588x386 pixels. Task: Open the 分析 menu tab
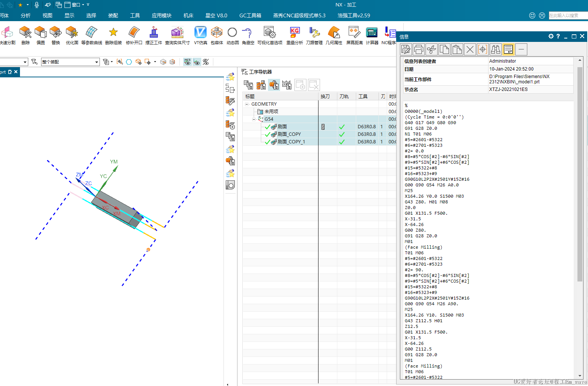pos(26,15)
